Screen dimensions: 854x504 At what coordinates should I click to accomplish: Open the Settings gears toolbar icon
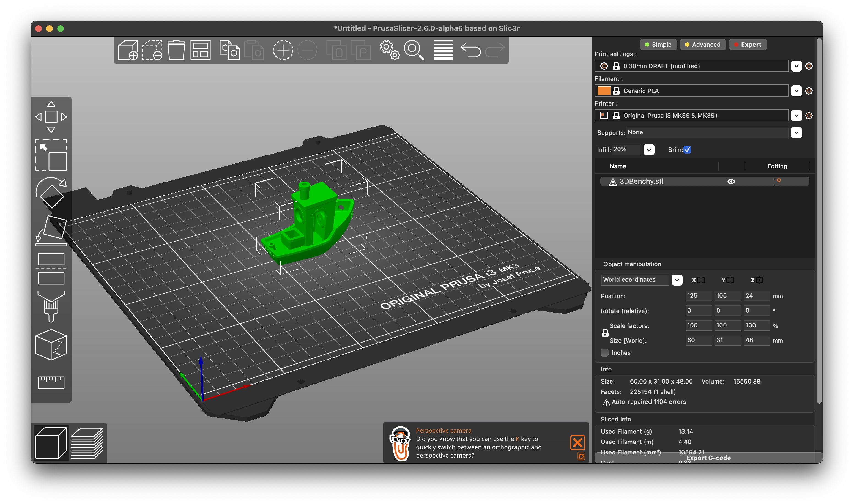click(390, 50)
